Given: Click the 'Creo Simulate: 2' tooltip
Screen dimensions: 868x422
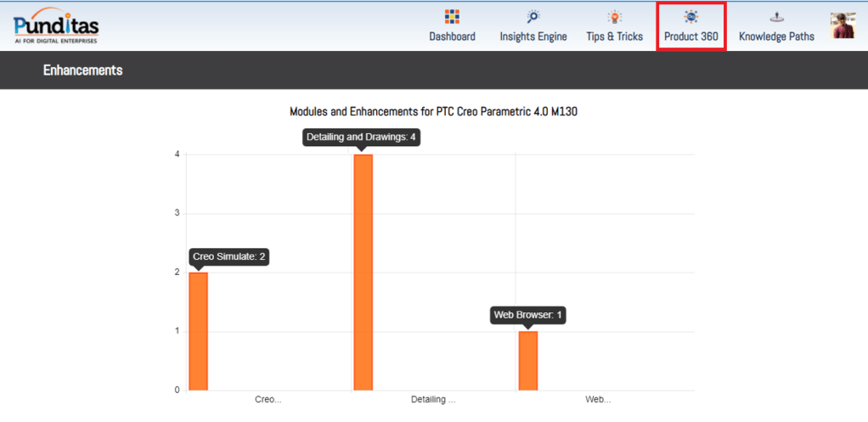Looking at the screenshot, I should tap(228, 256).
